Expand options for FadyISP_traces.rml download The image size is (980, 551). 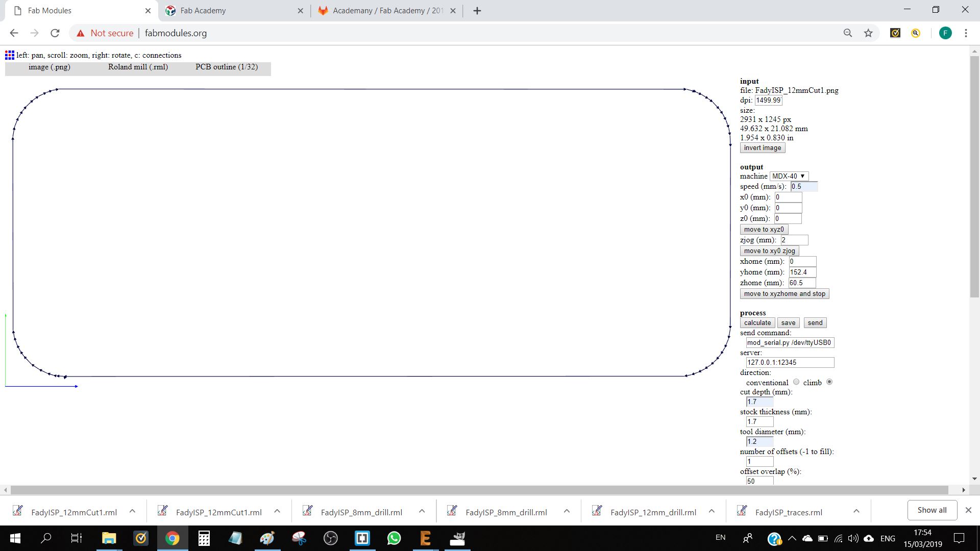pos(856,511)
